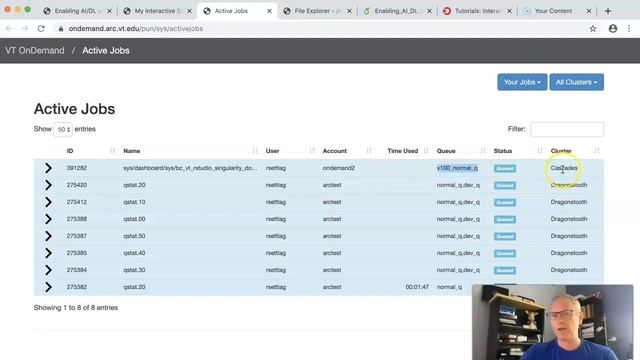This screenshot has height=360, width=640.
Task: Sort table by Status column
Action: pos(518,151)
